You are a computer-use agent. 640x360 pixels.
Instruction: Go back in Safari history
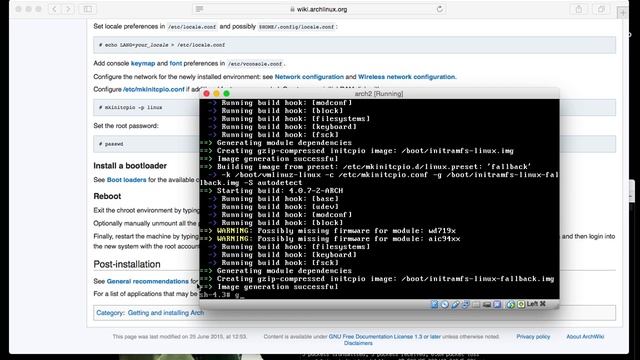[54, 9]
